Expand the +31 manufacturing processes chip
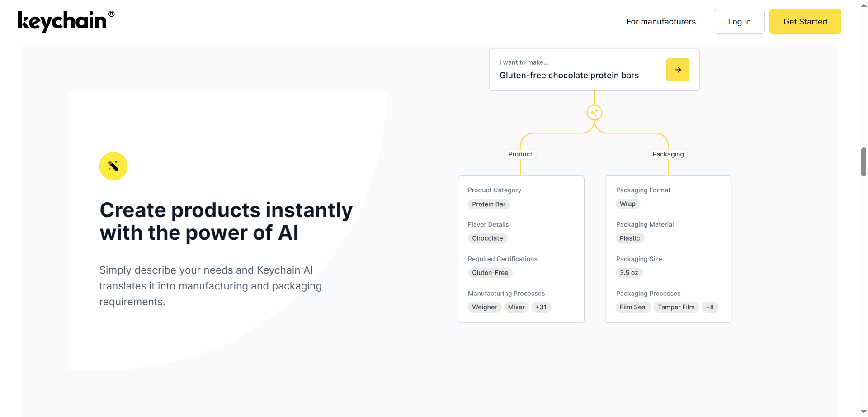The image size is (868, 417). tap(541, 307)
